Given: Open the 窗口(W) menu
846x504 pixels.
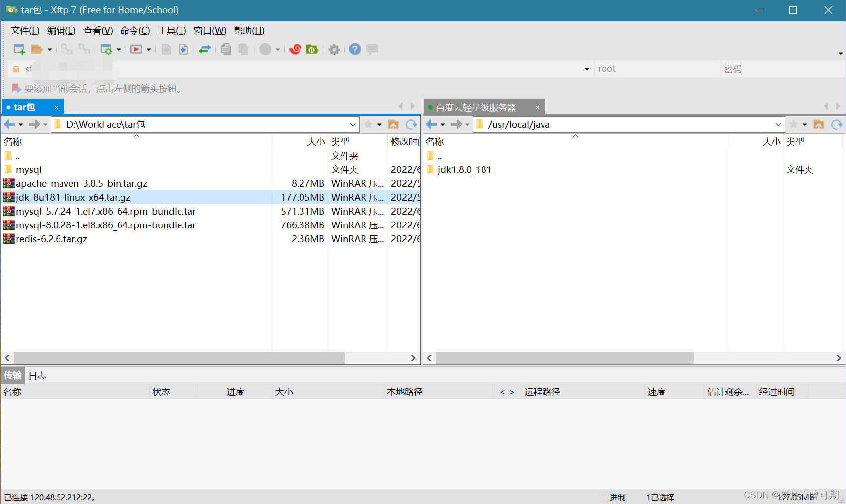Looking at the screenshot, I should click(210, 31).
